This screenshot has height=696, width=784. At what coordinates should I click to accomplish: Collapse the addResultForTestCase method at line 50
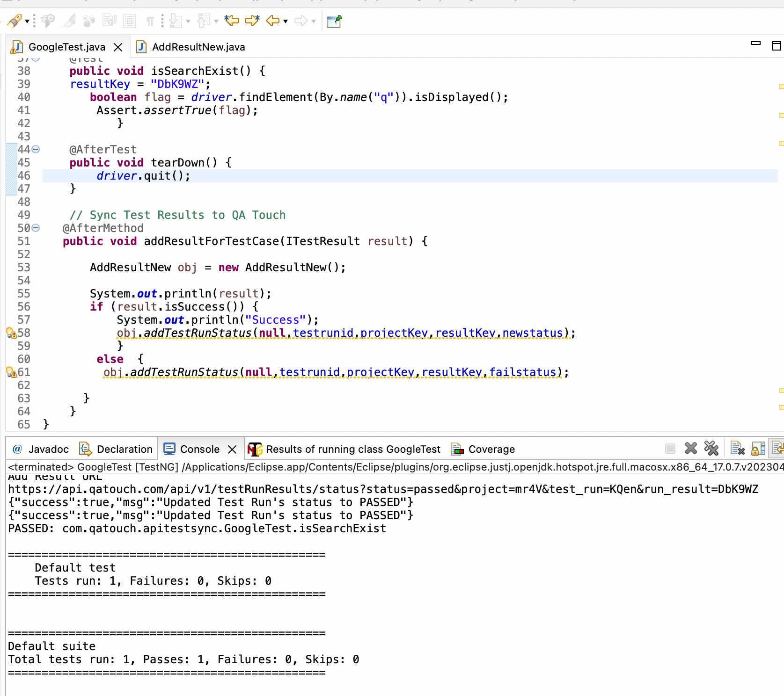pyautogui.click(x=36, y=228)
